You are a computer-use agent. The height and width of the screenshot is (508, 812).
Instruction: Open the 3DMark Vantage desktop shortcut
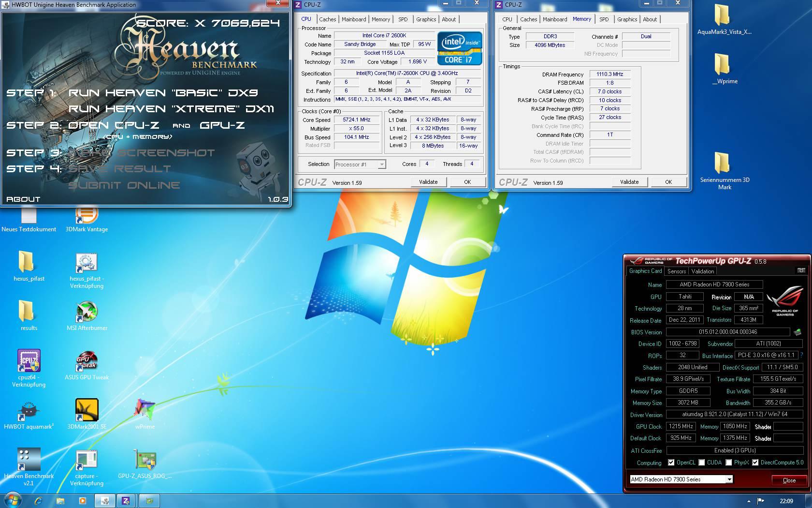(x=87, y=220)
